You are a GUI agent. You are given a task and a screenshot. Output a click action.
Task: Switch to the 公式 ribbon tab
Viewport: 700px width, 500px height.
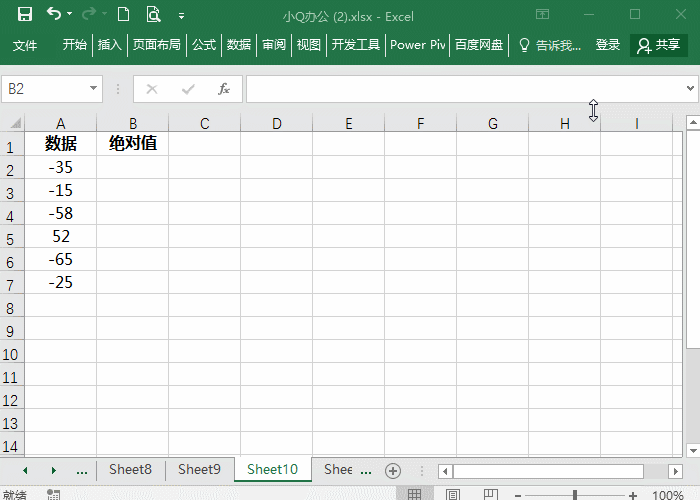[x=204, y=45]
